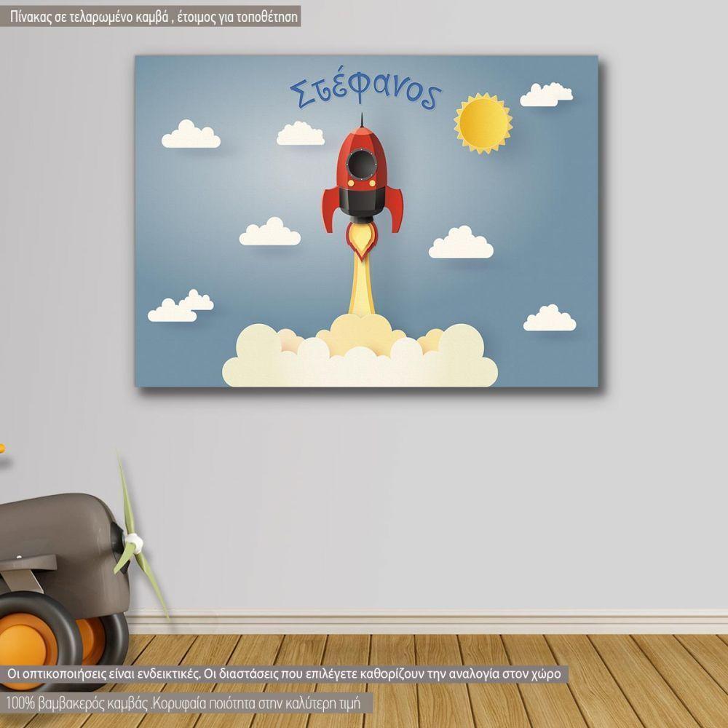The image size is (728, 728).
Task: Click the cloud at canvas lower-right
Action: click(x=550, y=319)
